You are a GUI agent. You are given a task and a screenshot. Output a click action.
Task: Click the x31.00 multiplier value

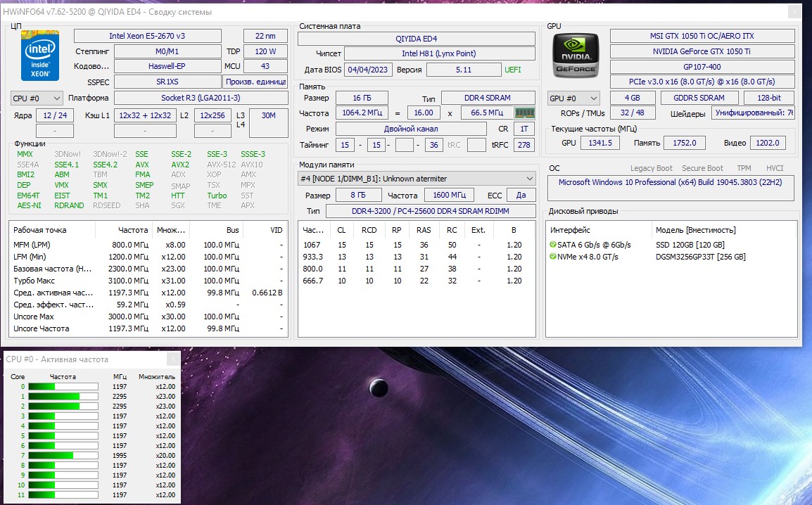tap(174, 281)
